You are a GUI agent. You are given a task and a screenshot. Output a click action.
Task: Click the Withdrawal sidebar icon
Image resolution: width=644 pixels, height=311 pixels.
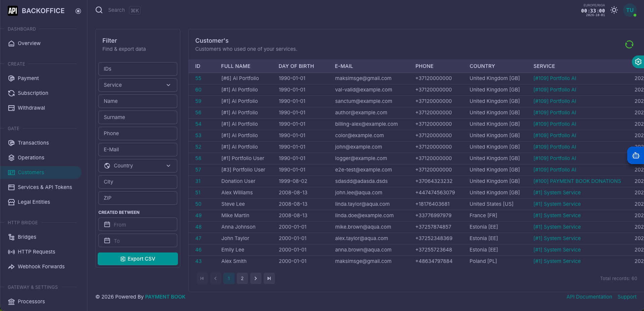coord(11,108)
